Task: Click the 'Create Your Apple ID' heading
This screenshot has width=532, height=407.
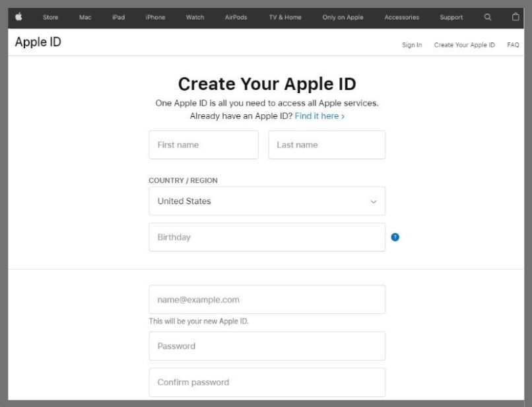Action: (267, 84)
